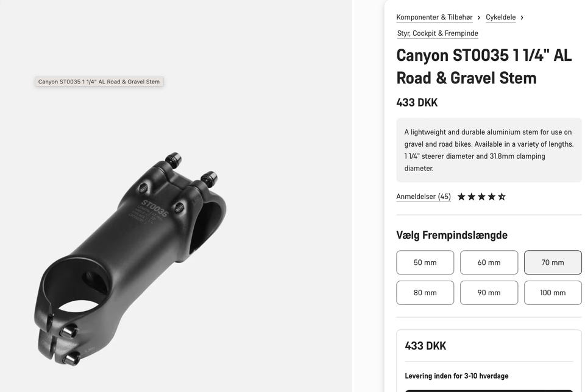Select the 60 mm stem length
Screen dimensions: 585x392
tap(489, 262)
